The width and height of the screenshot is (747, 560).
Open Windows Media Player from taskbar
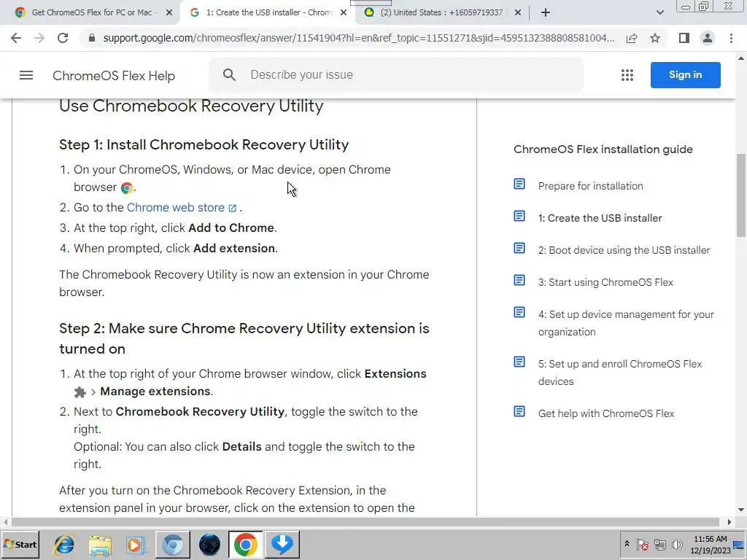[x=136, y=544]
